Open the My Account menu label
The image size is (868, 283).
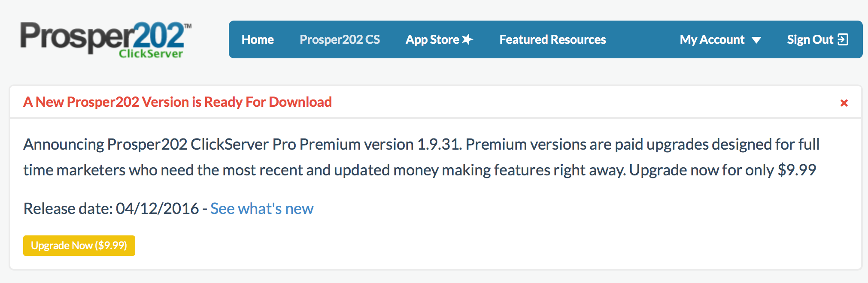[x=712, y=39]
